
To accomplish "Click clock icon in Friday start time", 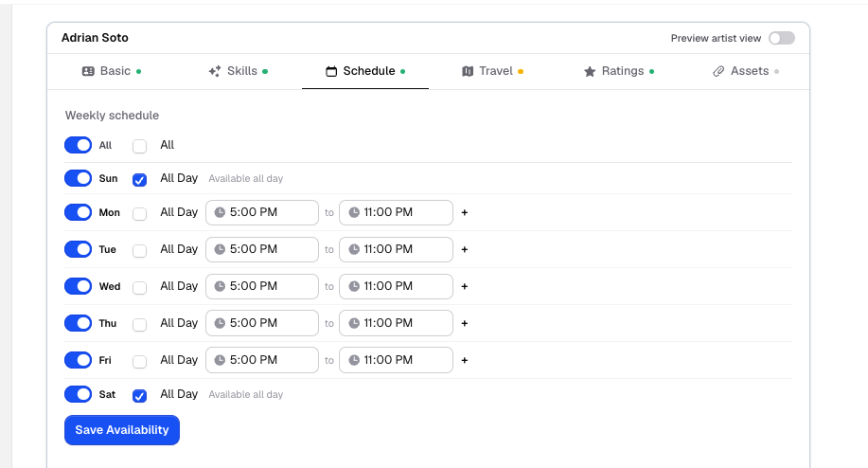I will [220, 361].
